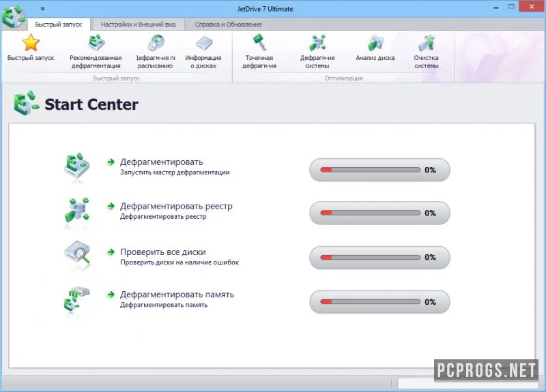Click the Start Center logo icon
The height and width of the screenshot is (392, 546).
pos(26,104)
